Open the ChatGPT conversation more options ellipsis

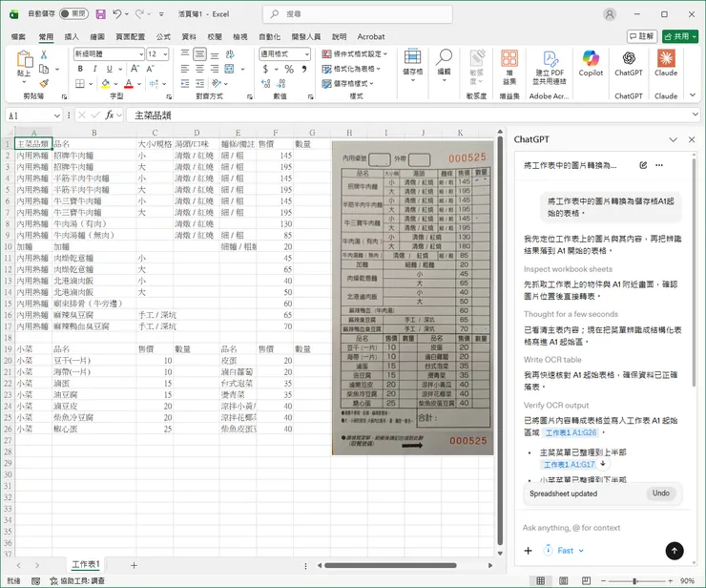click(659, 165)
